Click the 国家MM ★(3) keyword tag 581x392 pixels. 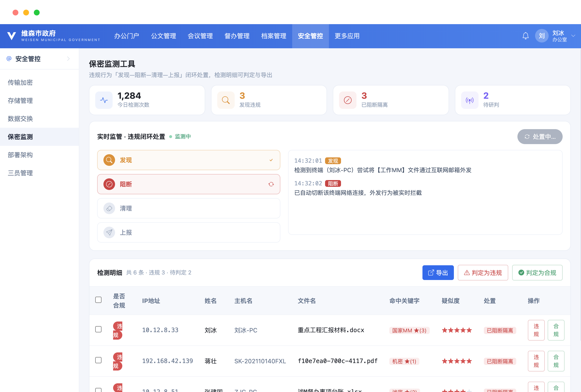click(x=409, y=330)
